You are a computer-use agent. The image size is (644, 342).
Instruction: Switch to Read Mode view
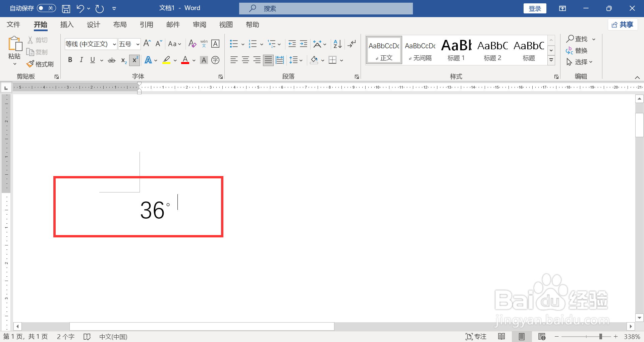pos(502,336)
